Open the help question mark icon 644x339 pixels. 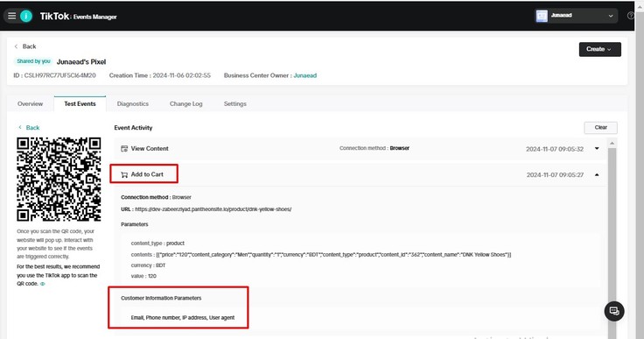tap(631, 16)
